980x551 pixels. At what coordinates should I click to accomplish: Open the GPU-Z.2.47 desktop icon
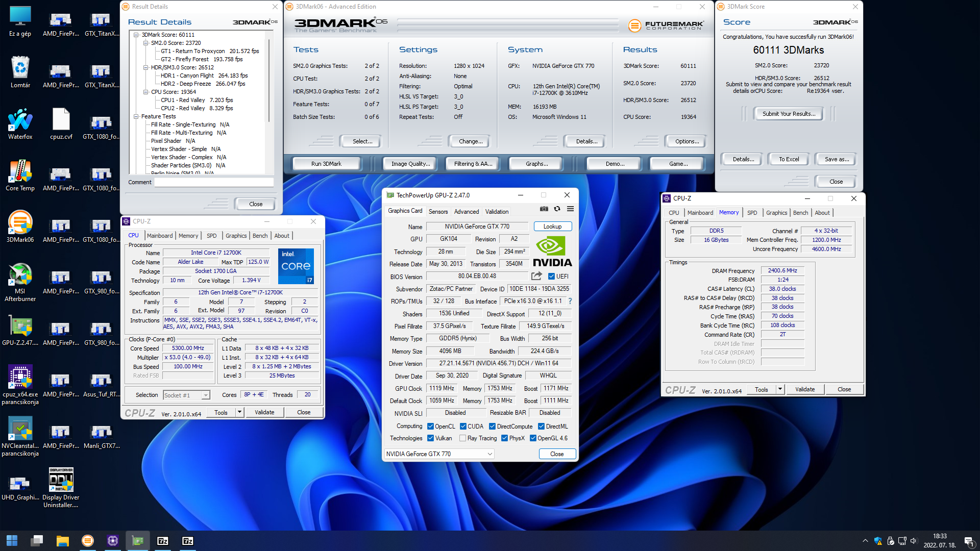[20, 331]
